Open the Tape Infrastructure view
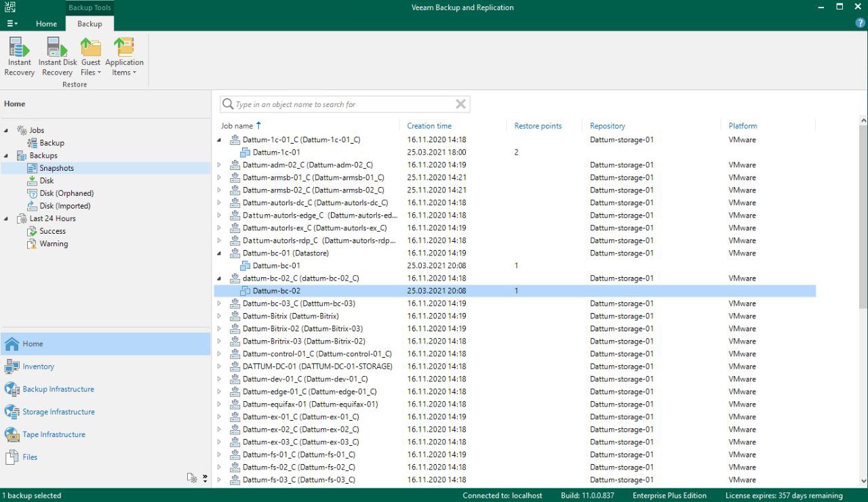Image resolution: width=868 pixels, height=502 pixels. pyautogui.click(x=105, y=434)
